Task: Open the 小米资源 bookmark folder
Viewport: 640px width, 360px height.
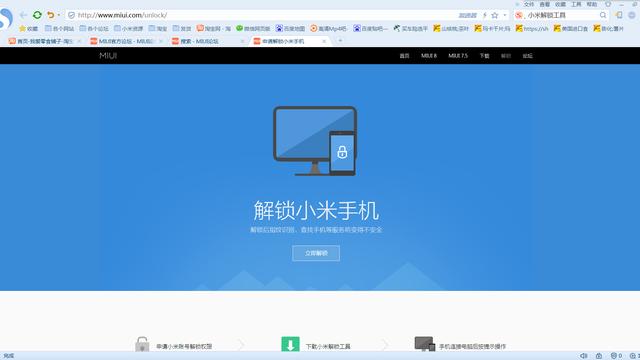Action: click(x=129, y=29)
